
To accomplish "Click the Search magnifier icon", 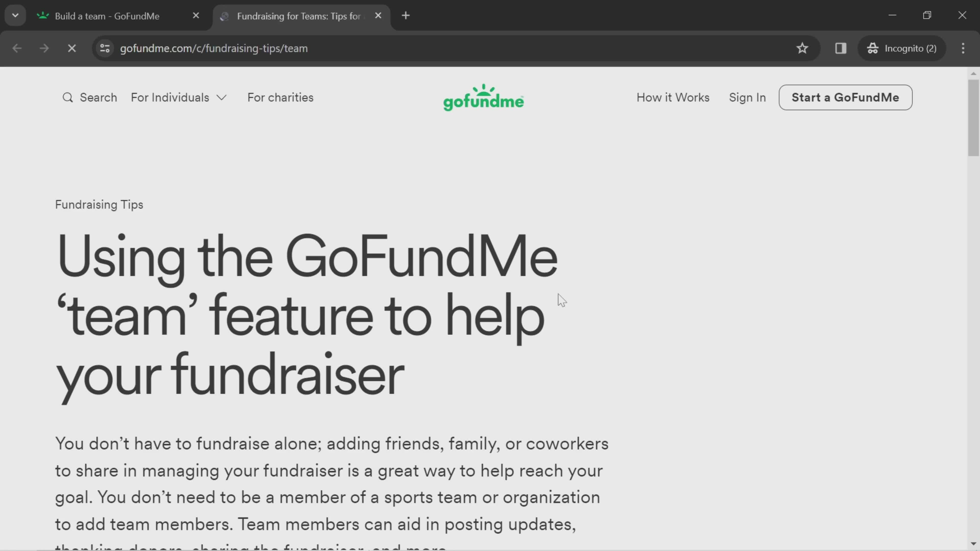I will coord(67,97).
